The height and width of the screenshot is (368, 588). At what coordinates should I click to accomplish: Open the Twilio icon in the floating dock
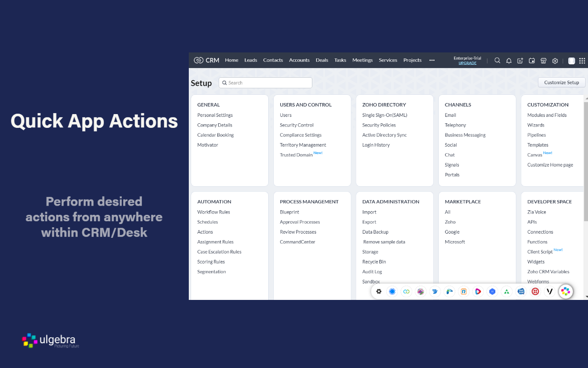point(535,291)
